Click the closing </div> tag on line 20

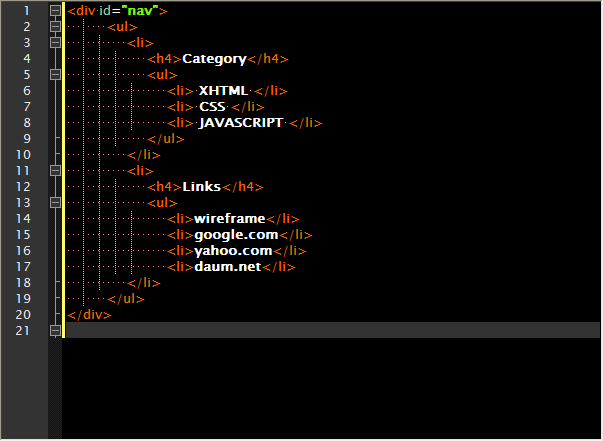click(89, 315)
